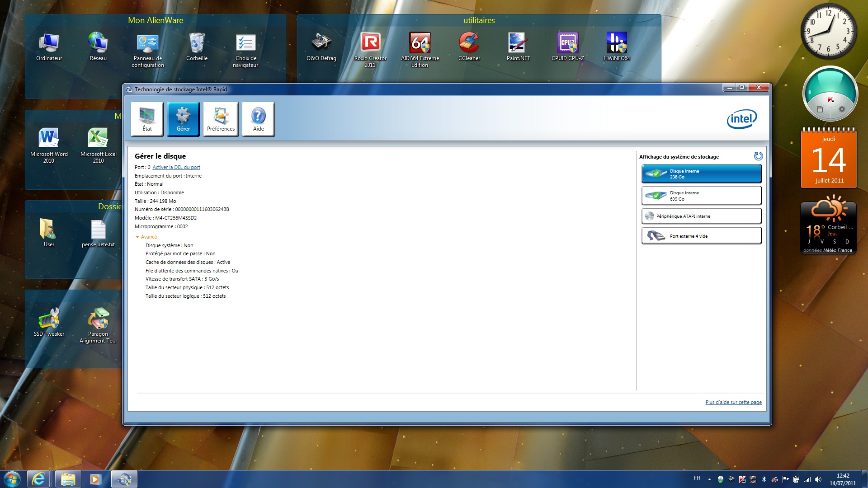Launch HWiNFO64
The image size is (868, 488).
(617, 47)
